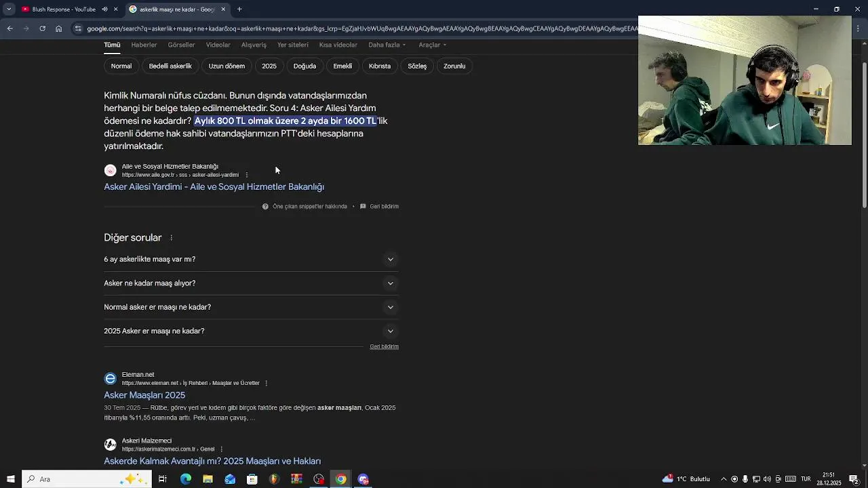The height and width of the screenshot is (488, 868).
Task: Show hidden system tray icons
Action: [x=724, y=479]
